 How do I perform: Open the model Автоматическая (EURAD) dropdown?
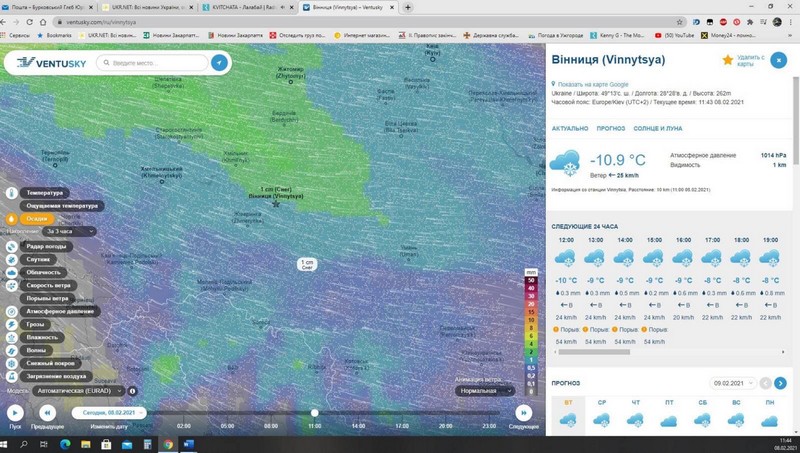[79, 391]
